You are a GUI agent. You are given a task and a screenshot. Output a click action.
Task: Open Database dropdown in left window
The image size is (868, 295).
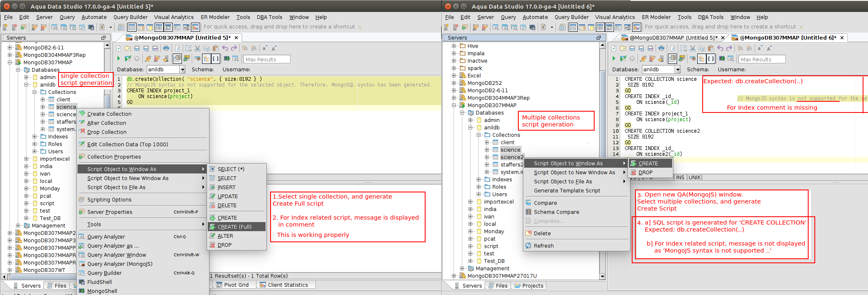(182, 70)
